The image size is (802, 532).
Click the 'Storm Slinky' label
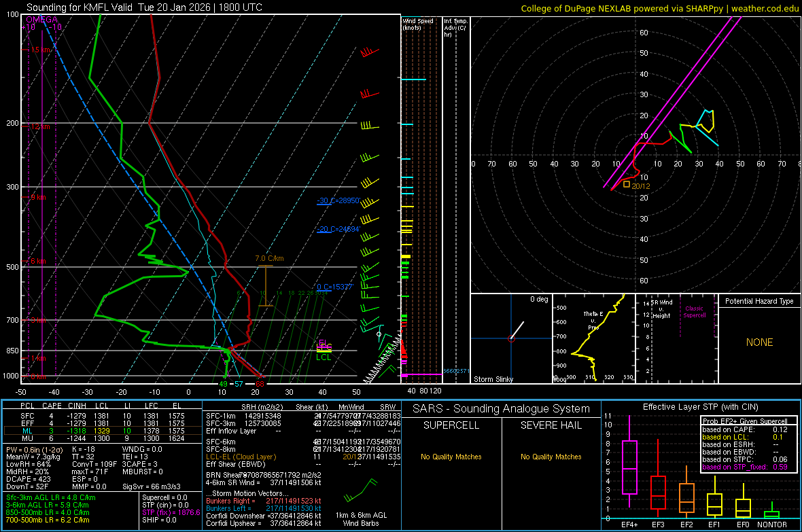[x=493, y=379]
